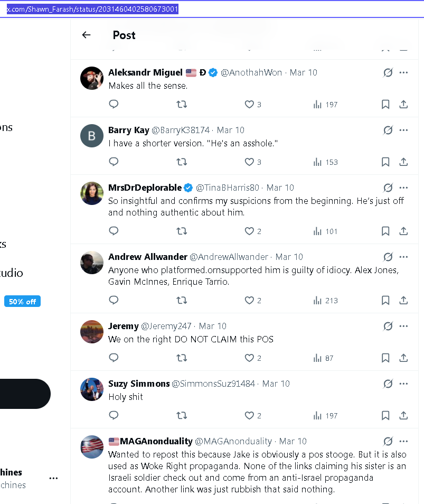
Task: Like Suzy Simmons' Holy shit reply
Action: [x=249, y=416]
